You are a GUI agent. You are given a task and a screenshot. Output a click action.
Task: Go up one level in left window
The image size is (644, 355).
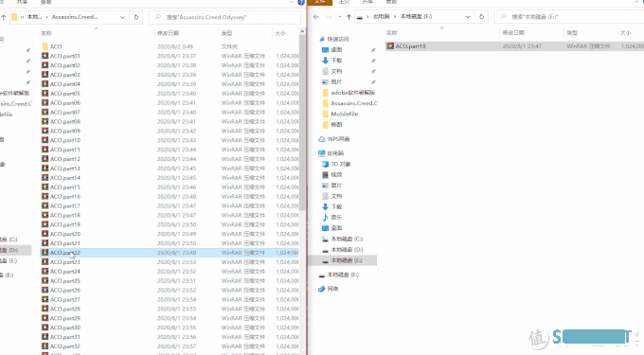pos(4,17)
